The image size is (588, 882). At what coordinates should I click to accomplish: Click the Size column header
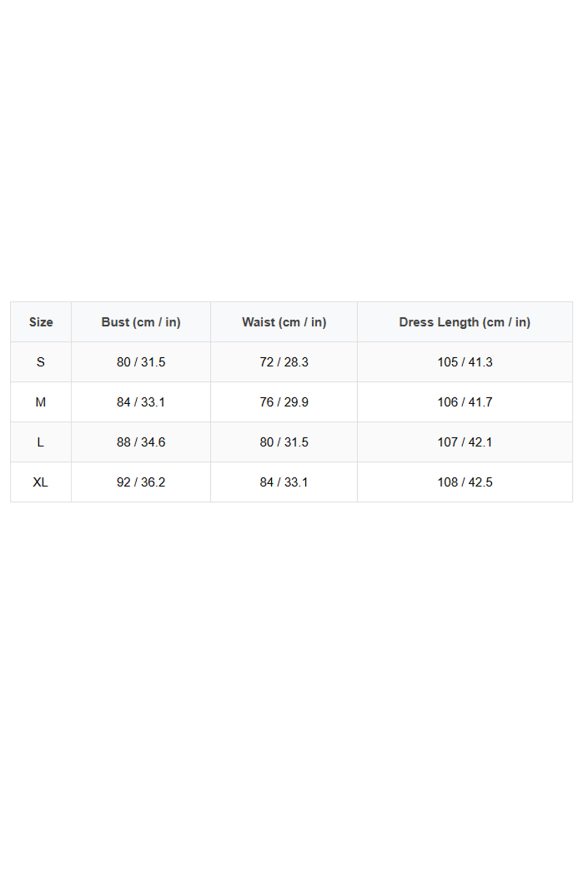[41, 322]
